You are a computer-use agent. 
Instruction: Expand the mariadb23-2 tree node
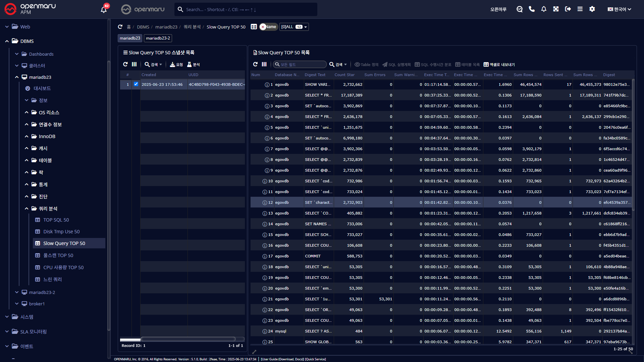(17, 292)
